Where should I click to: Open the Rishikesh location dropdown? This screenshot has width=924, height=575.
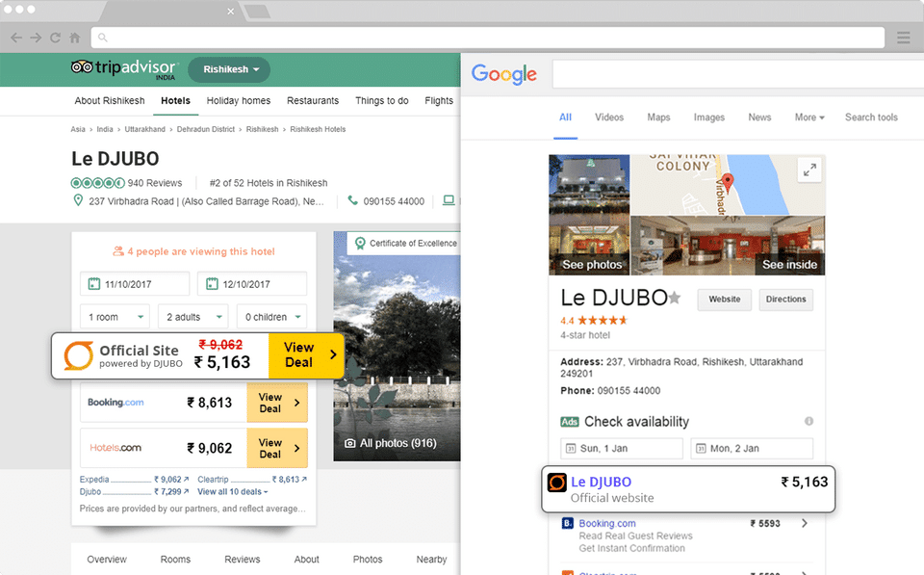point(229,69)
